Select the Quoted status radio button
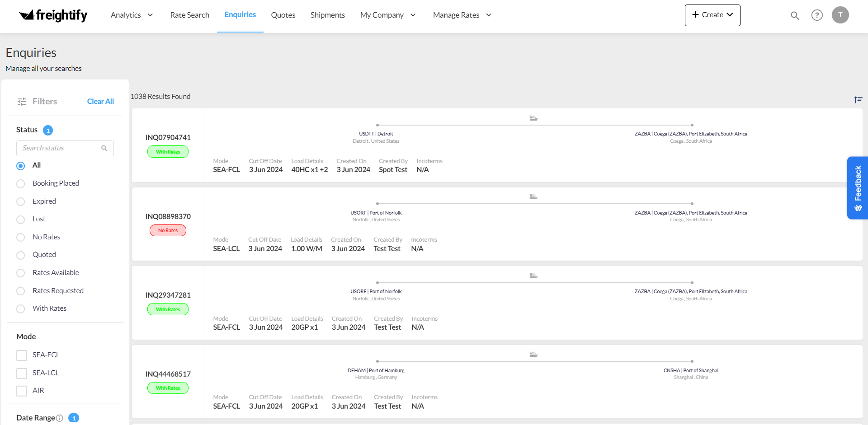Viewport: 868px width, 425px height. tap(20, 255)
